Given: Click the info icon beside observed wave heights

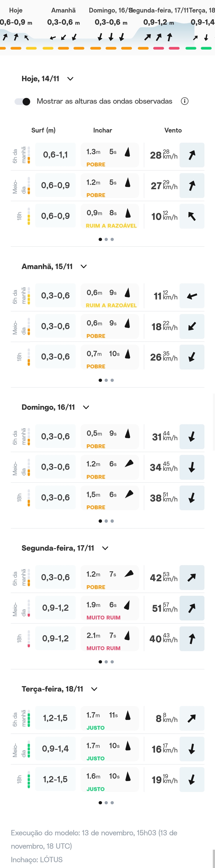Looking at the screenshot, I should pyautogui.click(x=185, y=101).
